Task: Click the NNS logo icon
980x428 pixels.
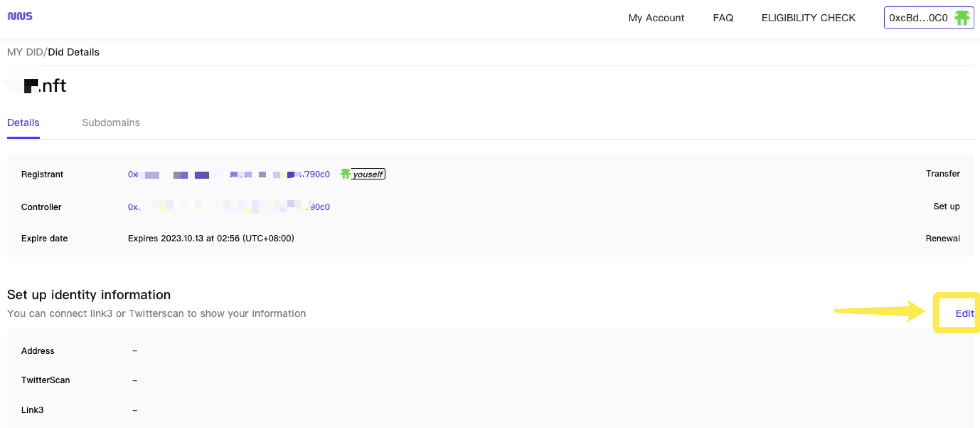Action: coord(20,16)
